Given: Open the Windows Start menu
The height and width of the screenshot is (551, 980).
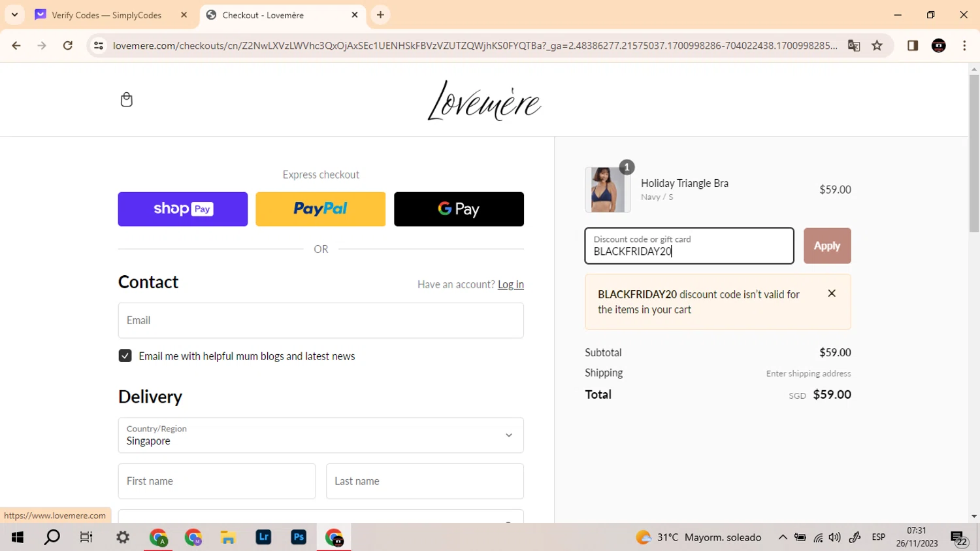Looking at the screenshot, I should (x=18, y=537).
